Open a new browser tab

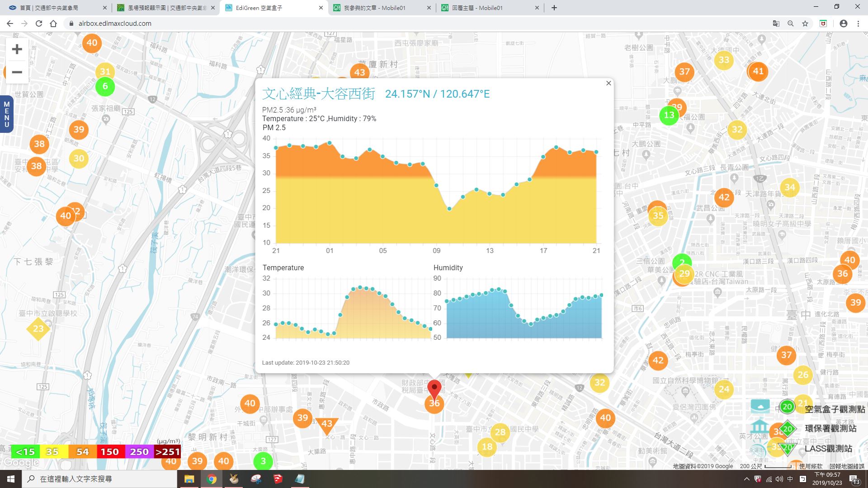(554, 8)
